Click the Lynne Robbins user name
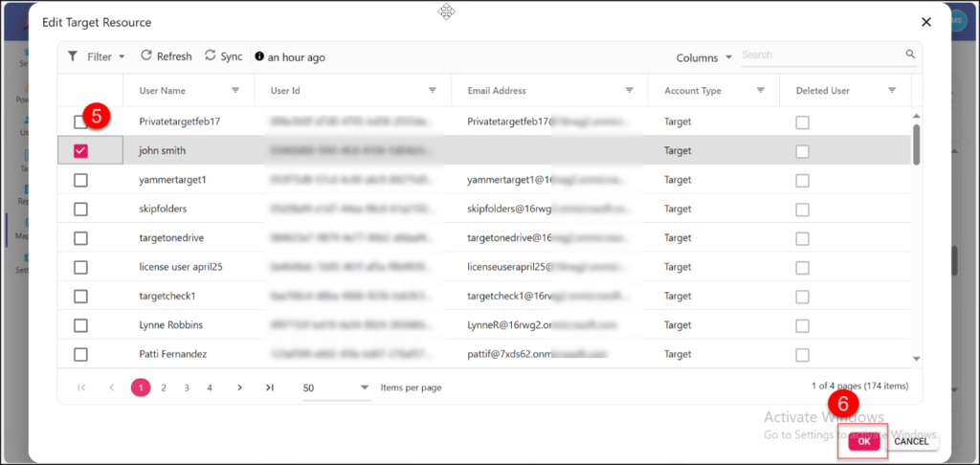 170,325
